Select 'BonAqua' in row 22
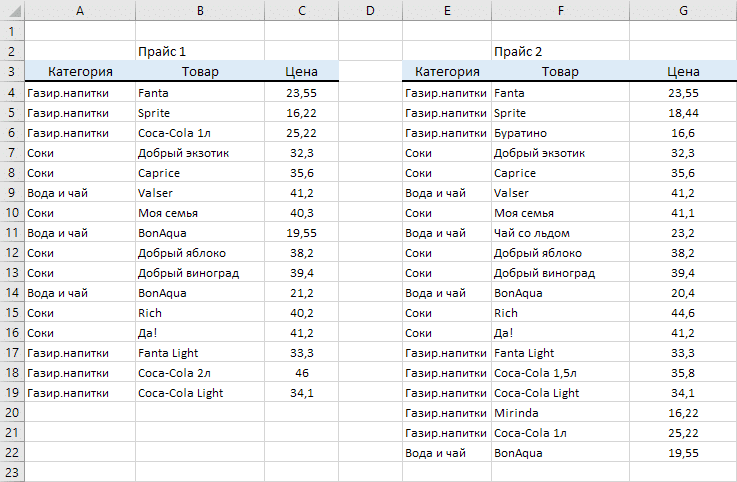The width and height of the screenshot is (737, 482). [x=560, y=453]
